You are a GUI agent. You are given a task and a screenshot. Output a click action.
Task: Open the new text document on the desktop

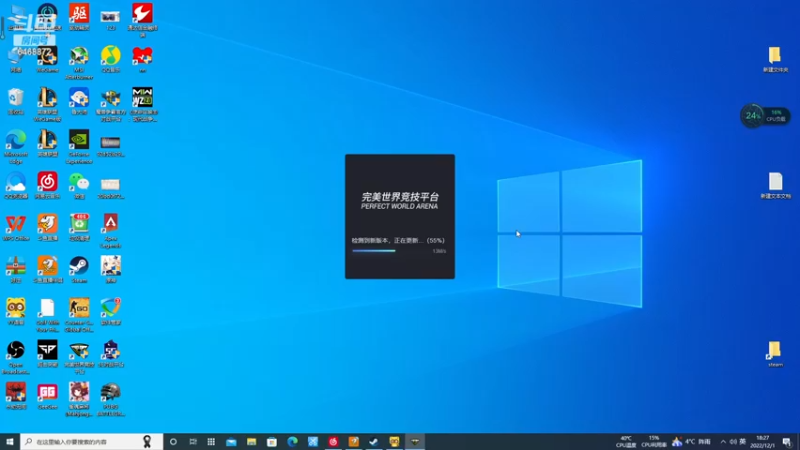(776, 185)
